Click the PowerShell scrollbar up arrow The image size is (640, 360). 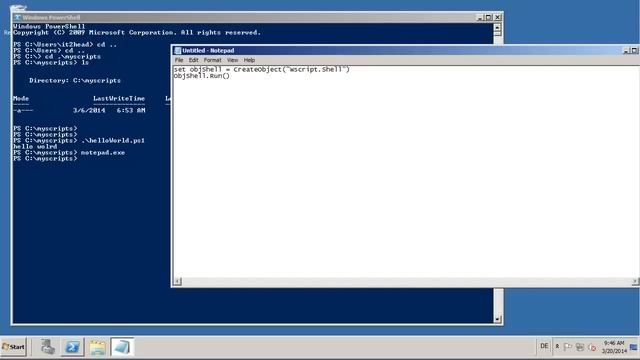coord(497,28)
